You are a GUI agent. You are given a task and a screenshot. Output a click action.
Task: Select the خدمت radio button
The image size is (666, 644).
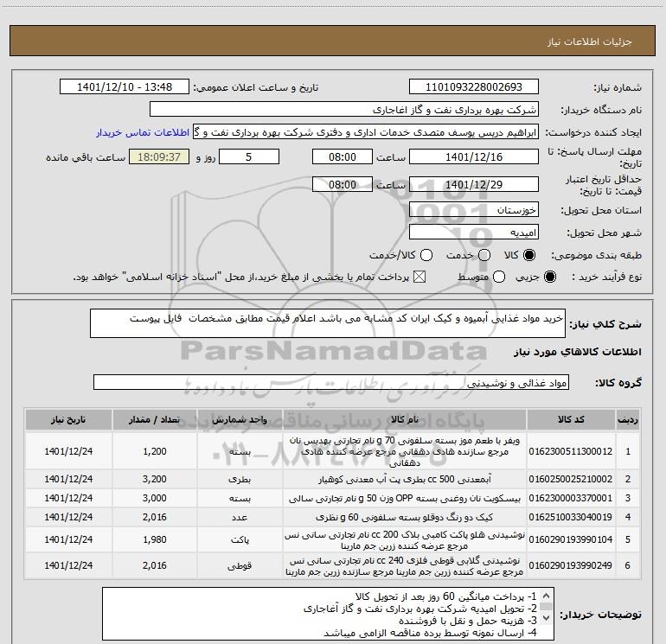484,255
